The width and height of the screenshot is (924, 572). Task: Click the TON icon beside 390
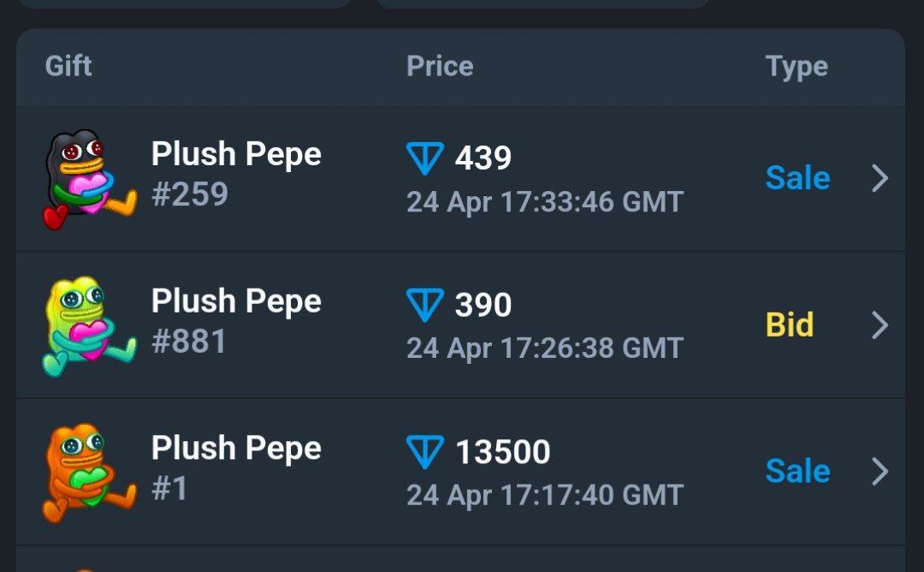pos(425,305)
